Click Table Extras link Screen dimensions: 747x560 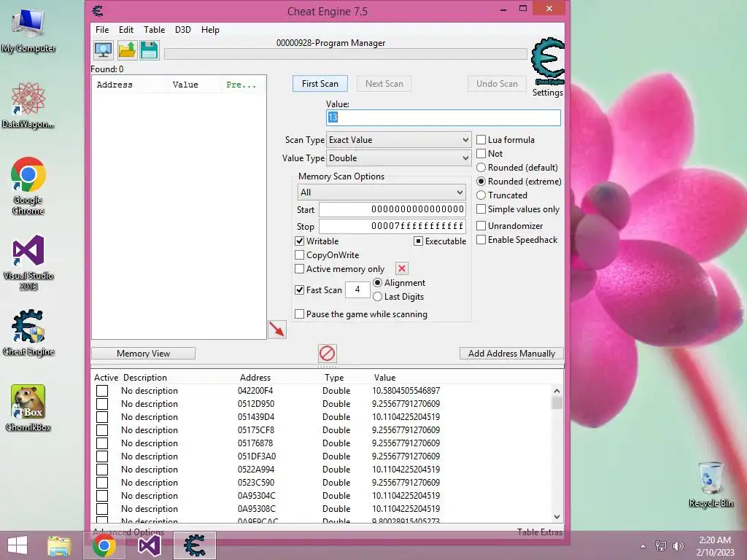click(540, 532)
